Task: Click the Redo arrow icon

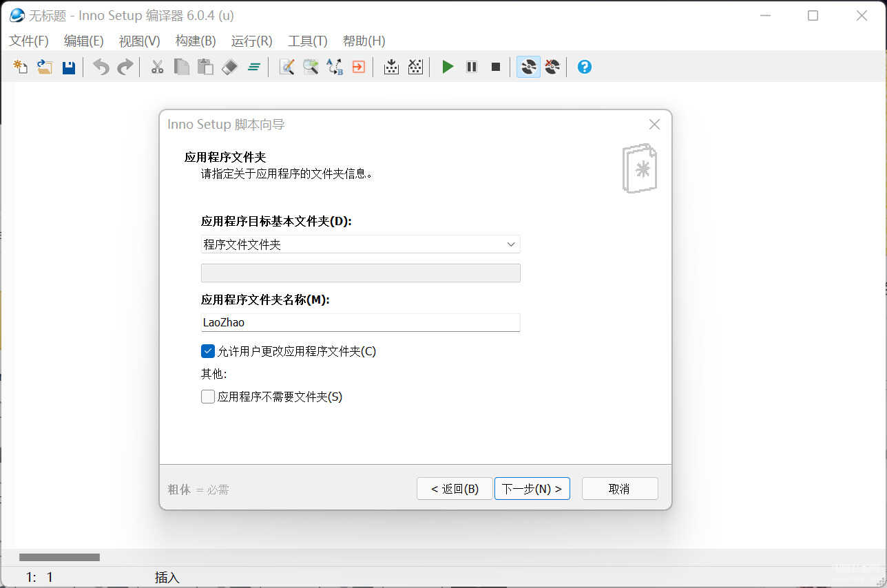Action: 125,67
